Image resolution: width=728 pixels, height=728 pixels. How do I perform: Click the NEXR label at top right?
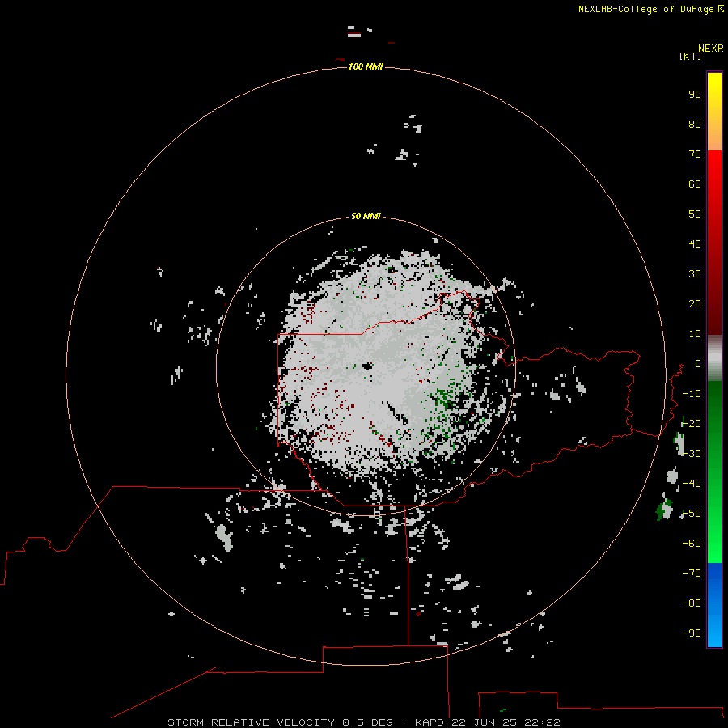coord(711,49)
